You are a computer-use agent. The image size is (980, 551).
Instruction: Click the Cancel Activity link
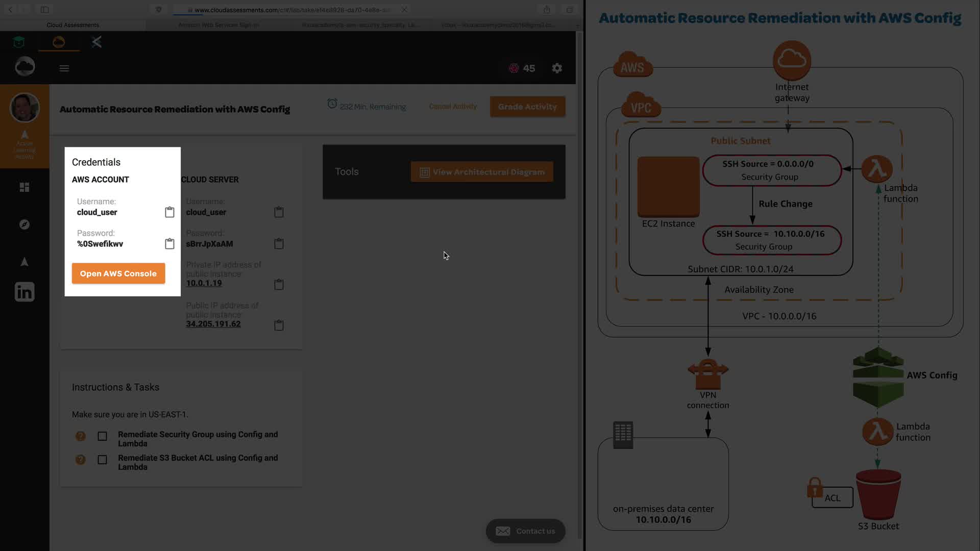pos(453,107)
